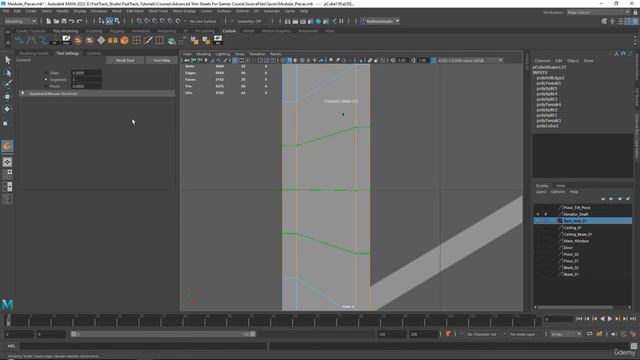Switch to single-pane viewport layout

7,162
